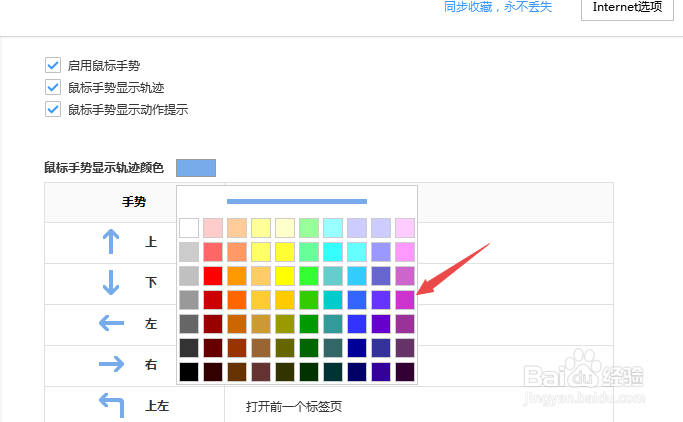Click the 鼠标手势显示轨迹颜色 label

(x=104, y=168)
